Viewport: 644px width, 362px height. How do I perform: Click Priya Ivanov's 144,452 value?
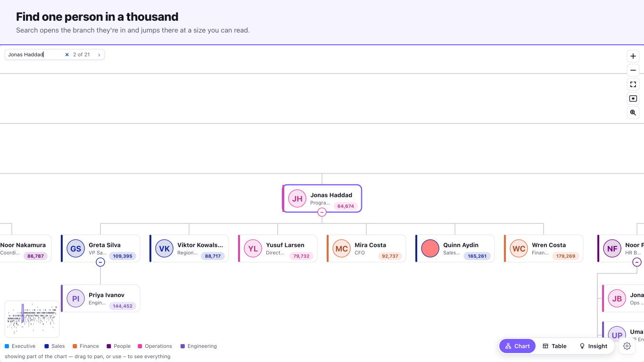point(123,306)
